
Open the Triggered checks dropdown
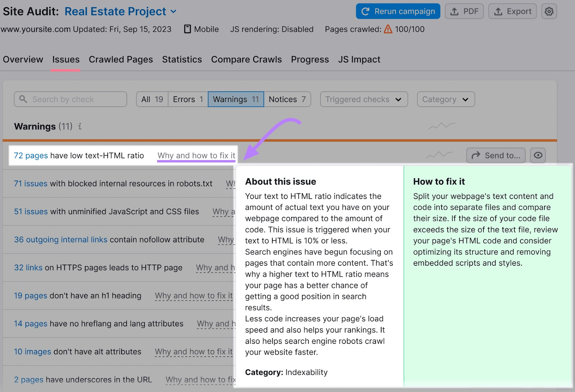click(363, 99)
